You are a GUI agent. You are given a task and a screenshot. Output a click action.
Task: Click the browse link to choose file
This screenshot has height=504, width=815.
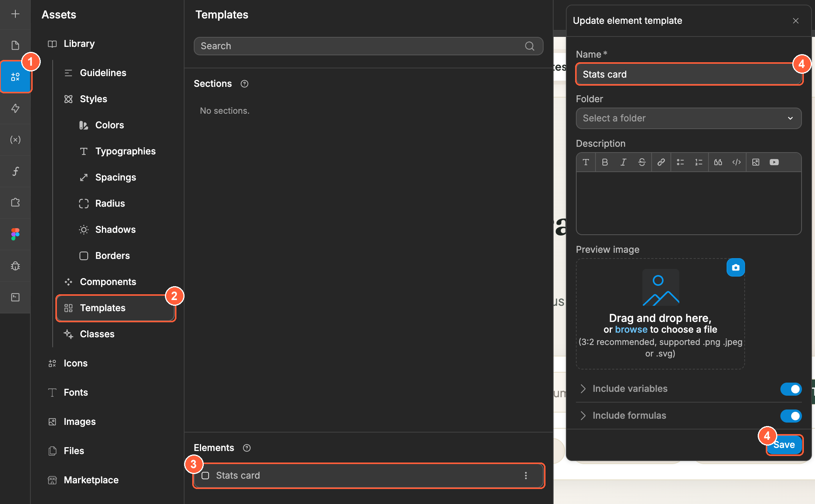[631, 330]
